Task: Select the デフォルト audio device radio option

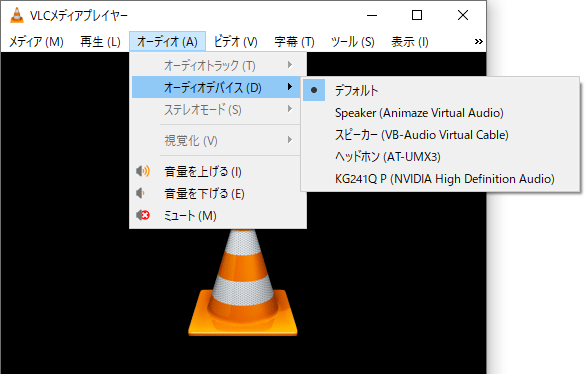Action: point(440,90)
